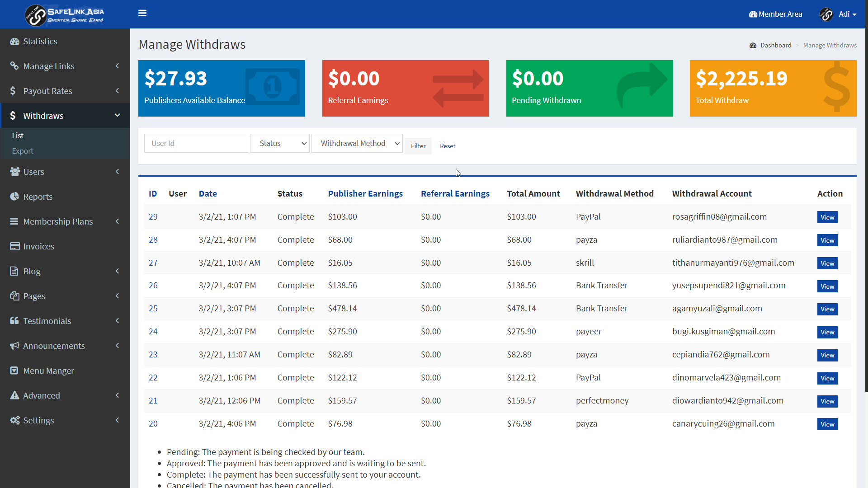Click the SafeLink.Asia logo

pos(64,14)
